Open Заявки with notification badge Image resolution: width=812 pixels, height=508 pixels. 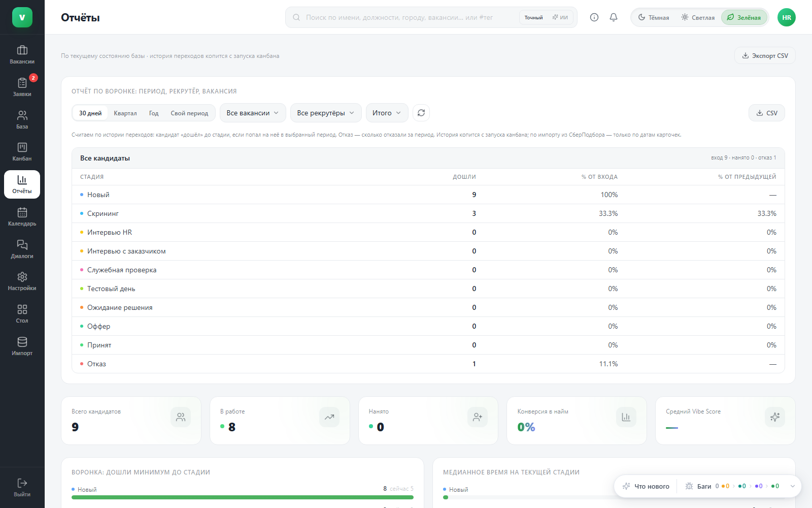point(22,87)
